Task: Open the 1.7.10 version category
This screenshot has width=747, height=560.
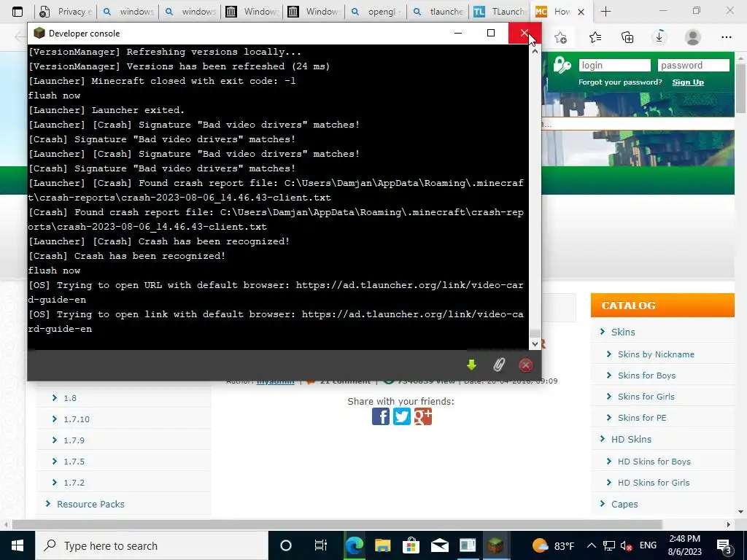Action: pyautogui.click(x=76, y=419)
